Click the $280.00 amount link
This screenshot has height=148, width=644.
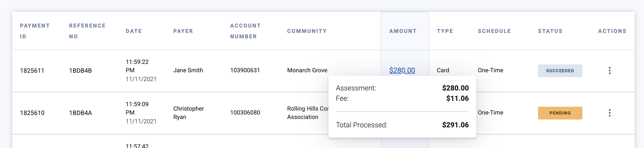pyautogui.click(x=402, y=70)
